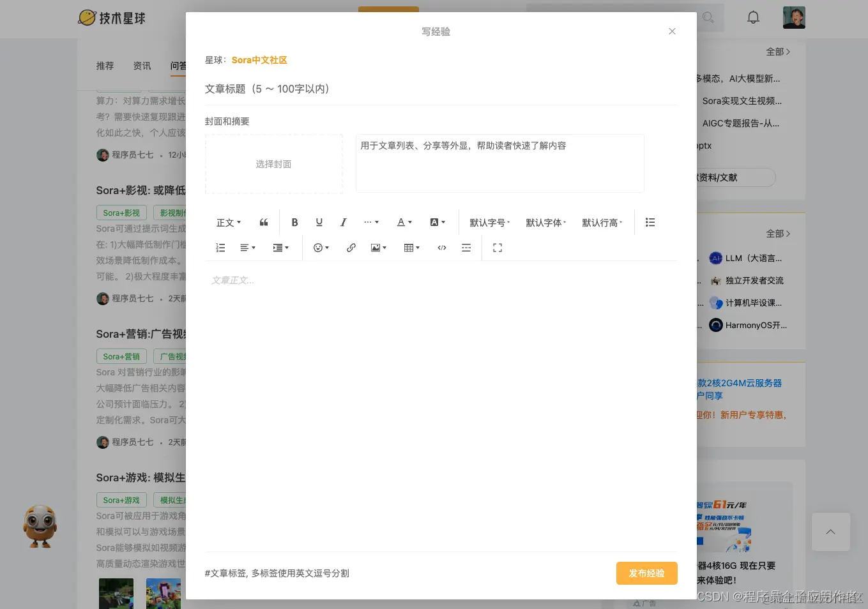Insert a numbered list
The width and height of the screenshot is (868, 609).
click(220, 248)
